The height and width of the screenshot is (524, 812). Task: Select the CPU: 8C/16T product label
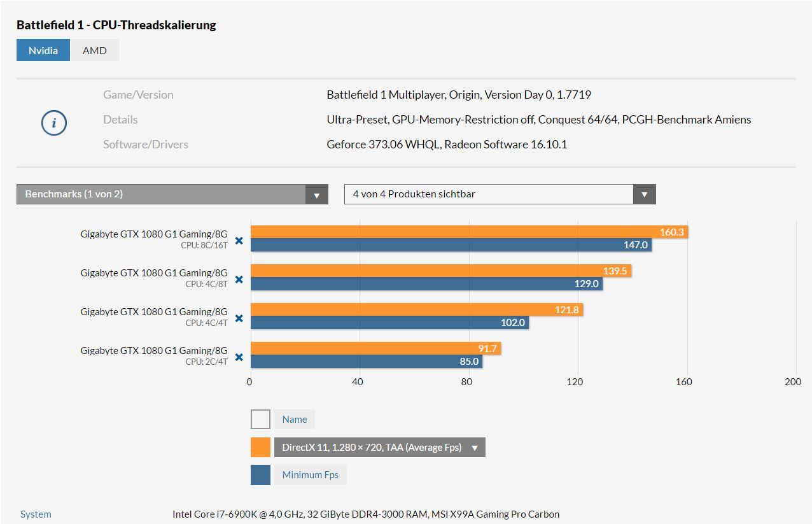[204, 245]
